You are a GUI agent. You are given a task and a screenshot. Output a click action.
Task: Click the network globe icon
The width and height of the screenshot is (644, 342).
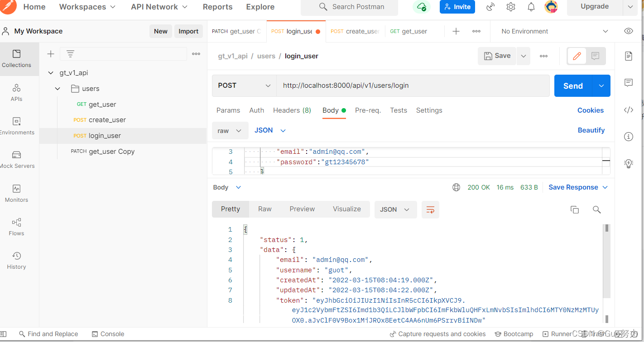click(457, 187)
